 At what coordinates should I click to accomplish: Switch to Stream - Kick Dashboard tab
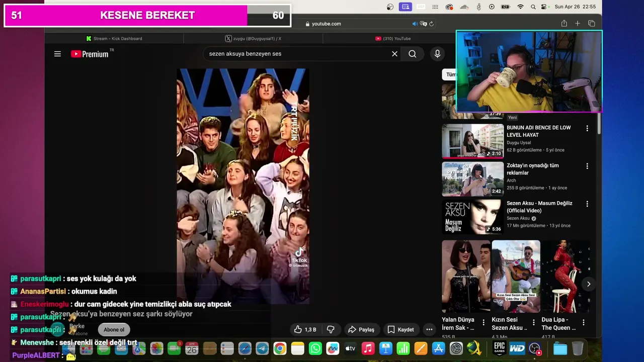[114, 39]
